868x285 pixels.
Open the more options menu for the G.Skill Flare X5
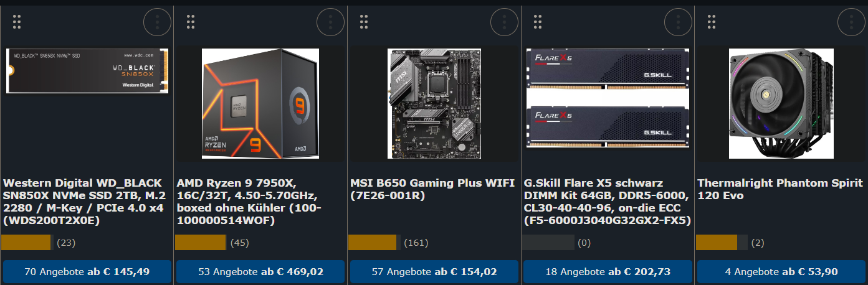pos(679,22)
